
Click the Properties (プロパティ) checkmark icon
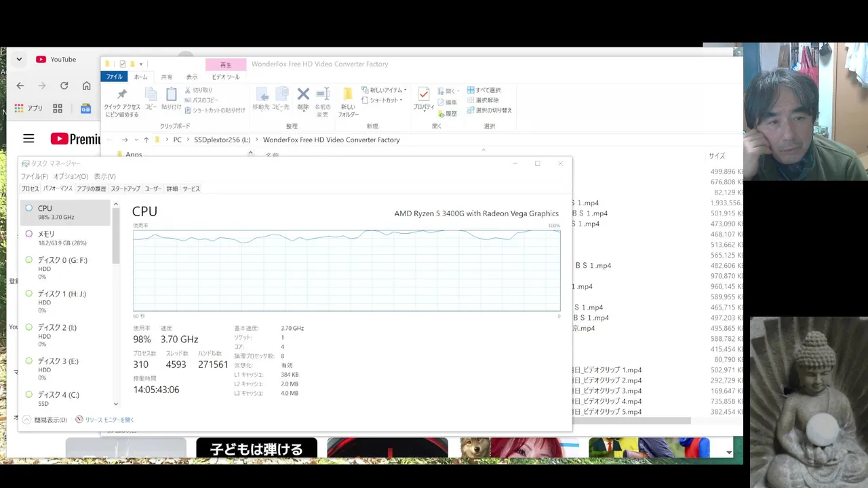pyautogui.click(x=424, y=94)
